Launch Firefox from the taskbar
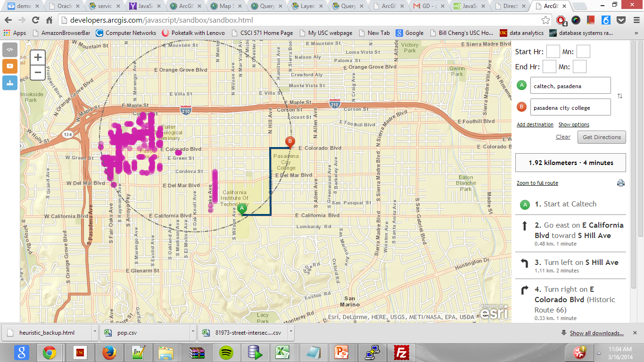This screenshot has height=362, width=644. pyautogui.click(x=109, y=352)
